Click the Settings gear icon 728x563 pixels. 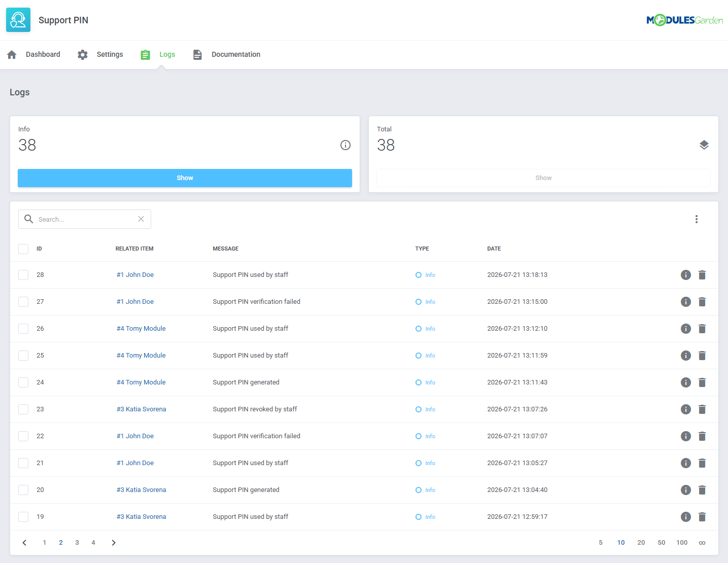83,55
